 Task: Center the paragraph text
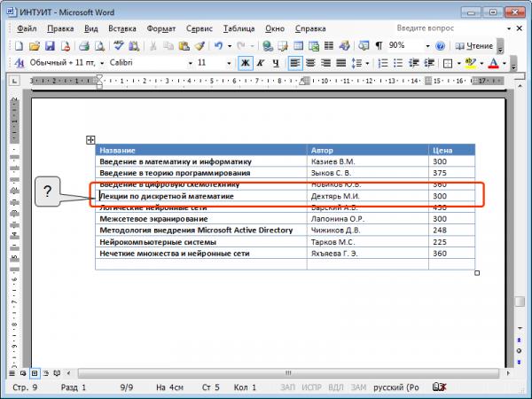coord(310,63)
